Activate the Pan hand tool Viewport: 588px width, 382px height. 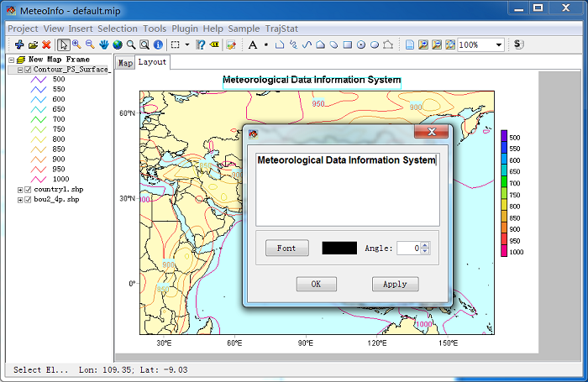104,44
